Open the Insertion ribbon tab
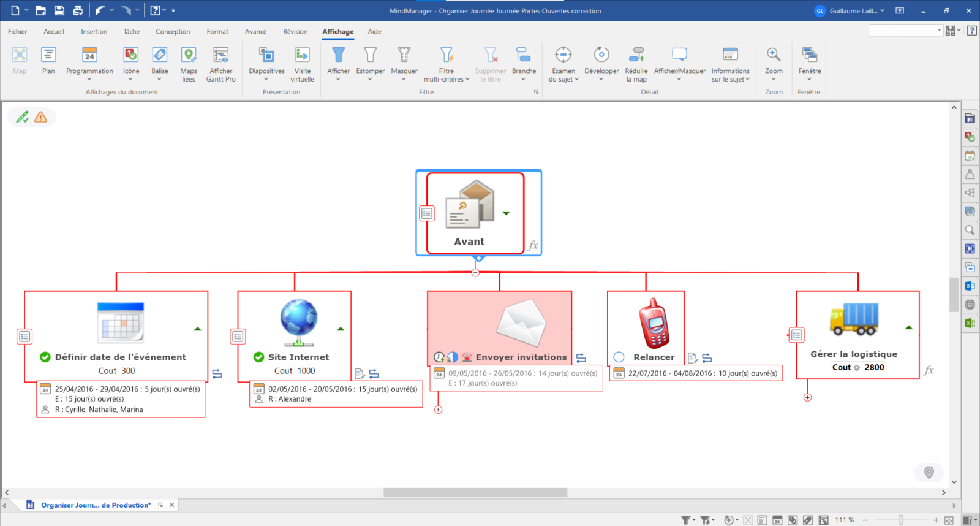This screenshot has width=980, height=526. click(x=94, y=32)
